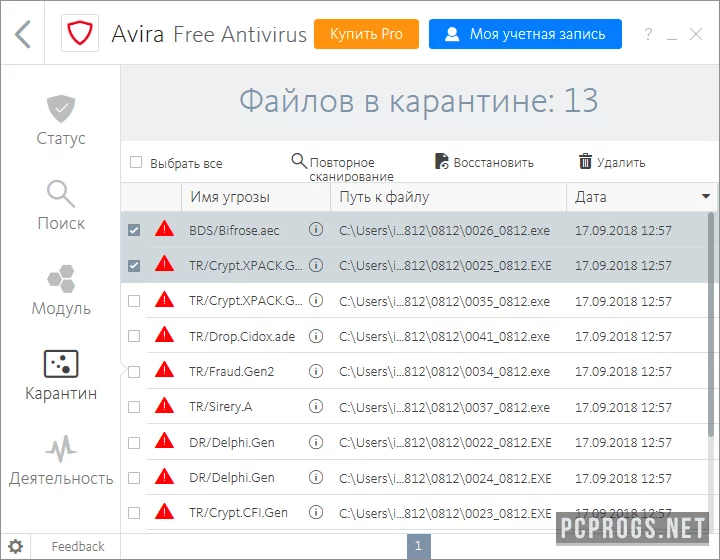
Task: Show info for 0024_0812.EXE DR/Delphi.Gen
Action: (316, 477)
